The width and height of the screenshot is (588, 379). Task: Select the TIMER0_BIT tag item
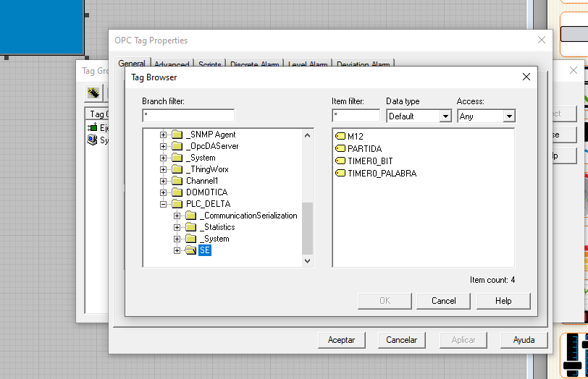click(x=369, y=161)
